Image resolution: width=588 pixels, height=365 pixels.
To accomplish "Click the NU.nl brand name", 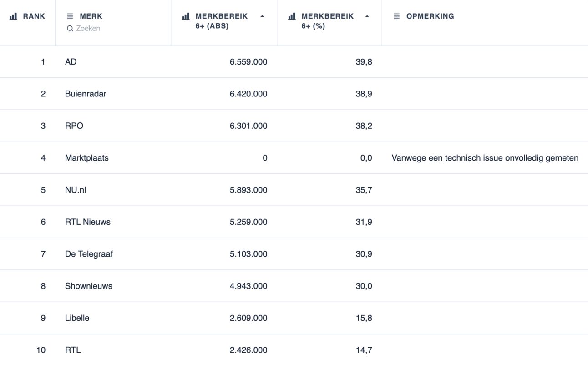I will click(x=76, y=190).
